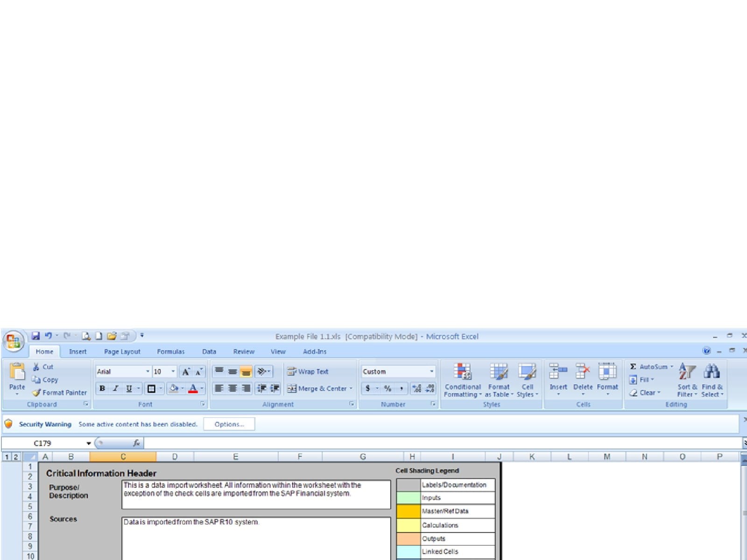This screenshot has width=747, height=560.
Task: Click the Save icon in quick access toolbar
Action: point(35,336)
